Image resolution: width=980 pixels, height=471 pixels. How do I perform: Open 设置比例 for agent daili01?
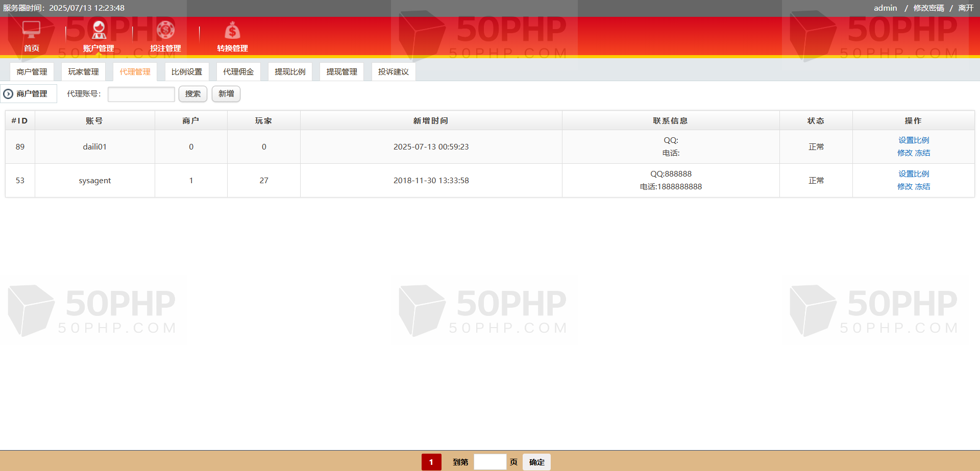coord(913,140)
